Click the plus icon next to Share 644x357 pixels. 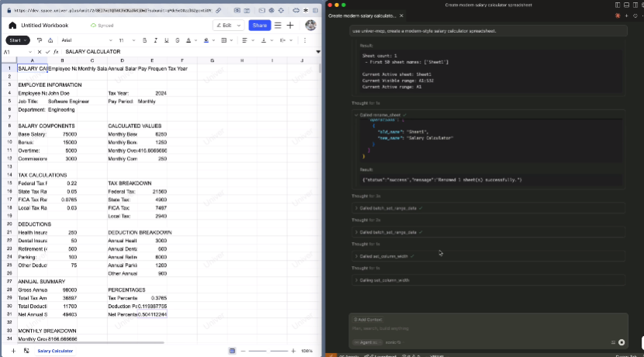pyautogui.click(x=290, y=26)
